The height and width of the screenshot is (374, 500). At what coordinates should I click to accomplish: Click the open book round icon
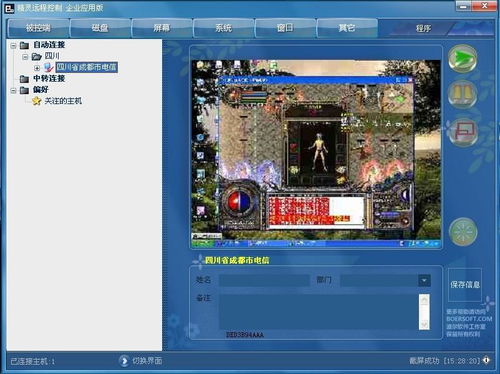[x=462, y=95]
